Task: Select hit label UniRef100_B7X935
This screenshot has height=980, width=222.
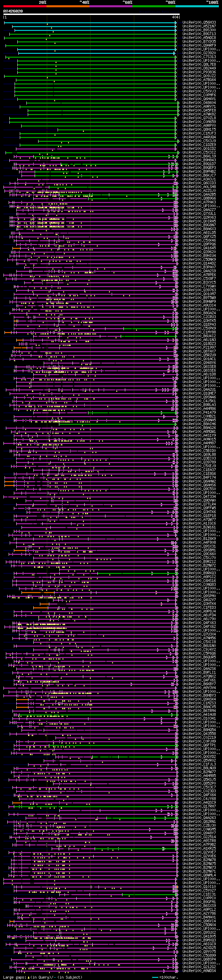Action: [x=199, y=41]
